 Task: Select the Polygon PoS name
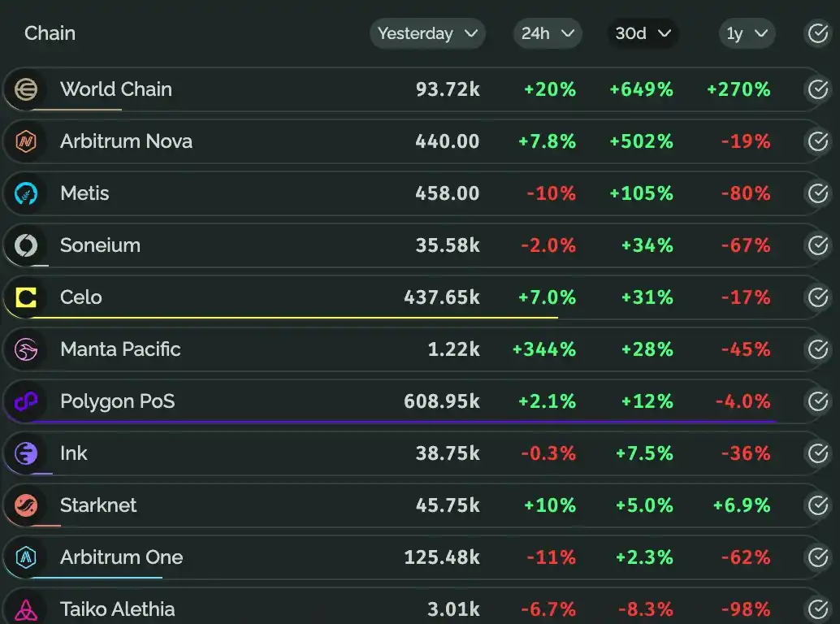pos(117,401)
